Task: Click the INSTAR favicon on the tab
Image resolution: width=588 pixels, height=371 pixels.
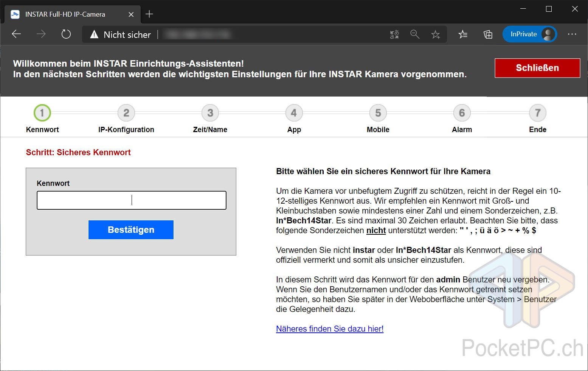Action: coord(15,14)
